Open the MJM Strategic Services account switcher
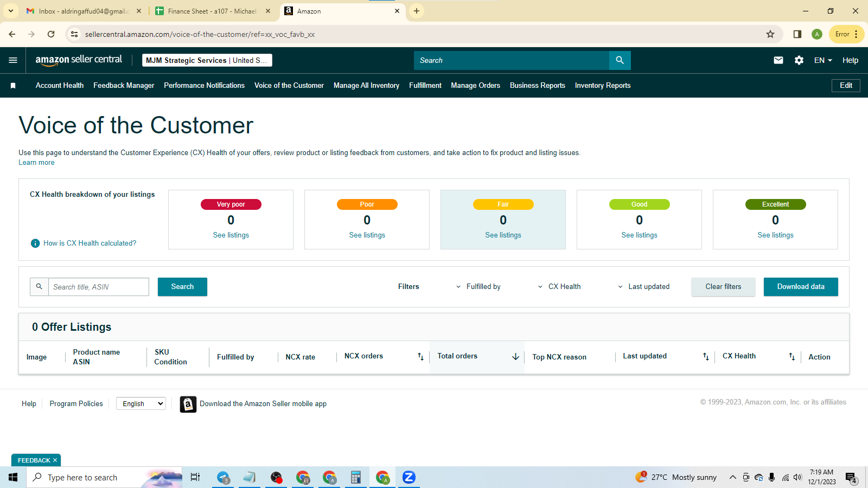 pos(207,60)
